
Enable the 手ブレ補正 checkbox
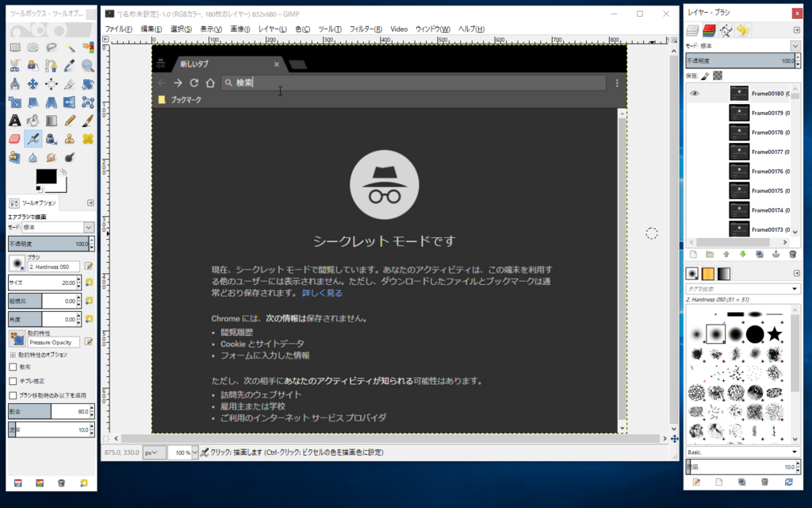tap(13, 381)
